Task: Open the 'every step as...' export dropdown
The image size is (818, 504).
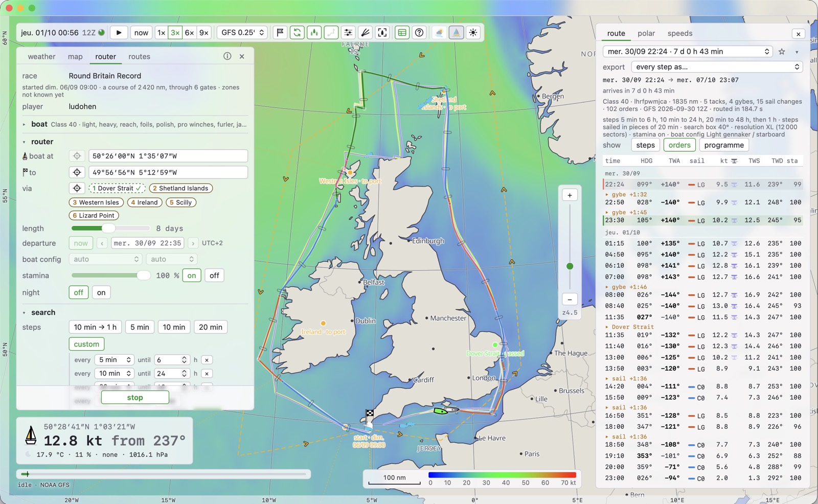Action: [717, 67]
